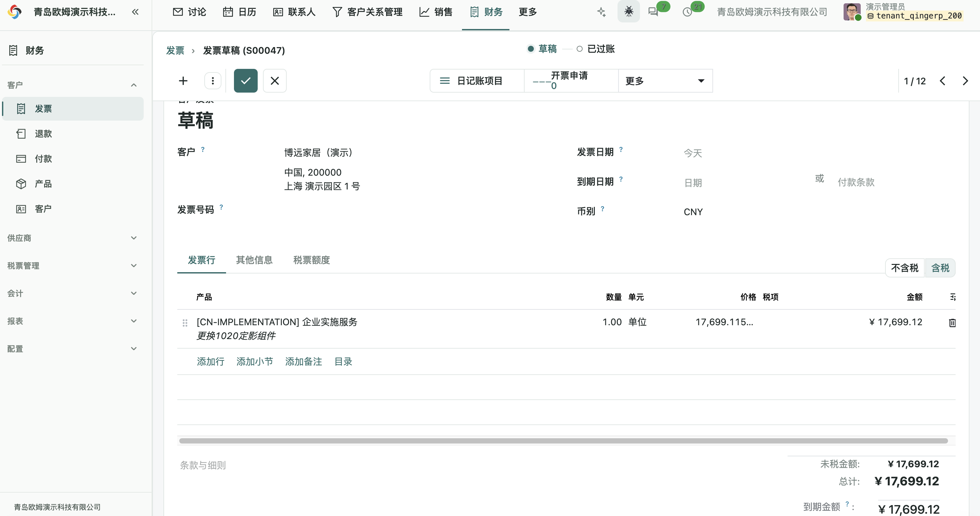Open 退款 in the sidebar

pos(73,133)
